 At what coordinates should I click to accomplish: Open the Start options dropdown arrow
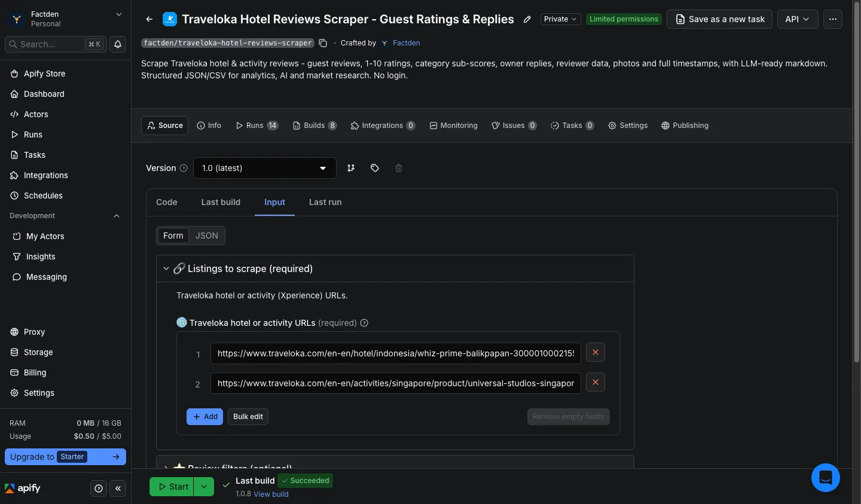click(204, 487)
